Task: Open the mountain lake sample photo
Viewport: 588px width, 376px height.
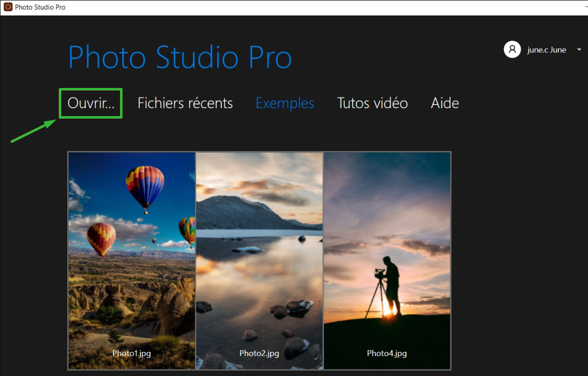Action: (x=259, y=251)
